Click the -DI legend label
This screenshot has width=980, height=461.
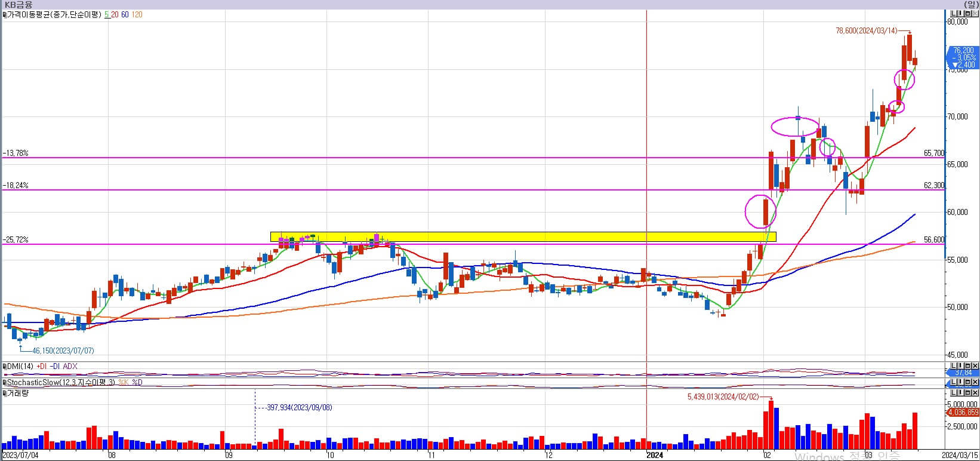[55, 366]
